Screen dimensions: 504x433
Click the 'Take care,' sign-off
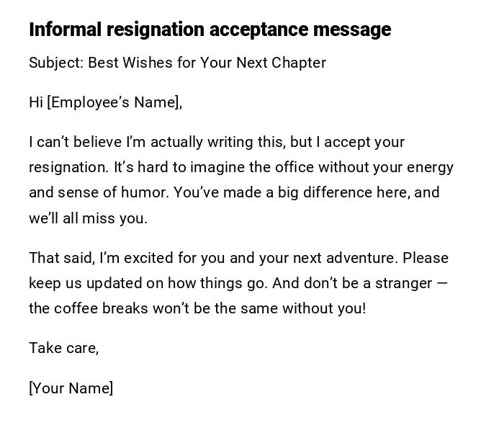pyautogui.click(x=63, y=348)
